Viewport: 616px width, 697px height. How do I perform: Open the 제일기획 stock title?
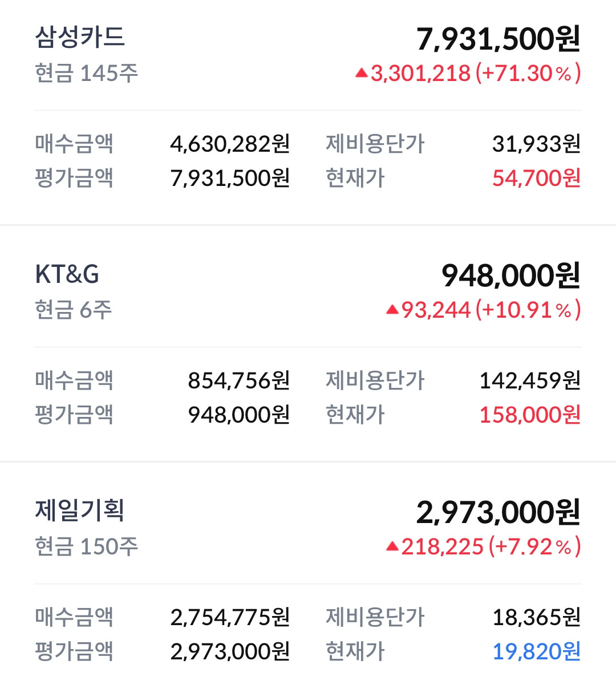point(80,510)
